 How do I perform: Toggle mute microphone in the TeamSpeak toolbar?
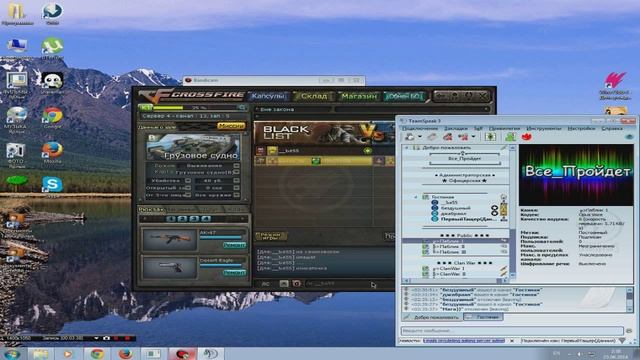(463, 137)
